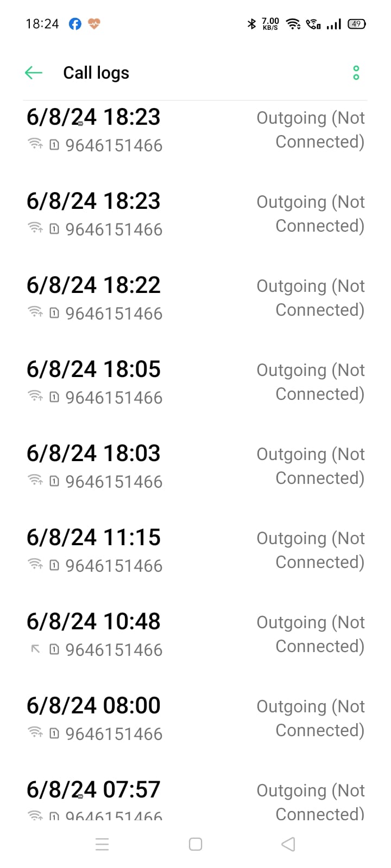Tap Outgoing (Not Connected) status for 11:15 call

[x=311, y=550]
